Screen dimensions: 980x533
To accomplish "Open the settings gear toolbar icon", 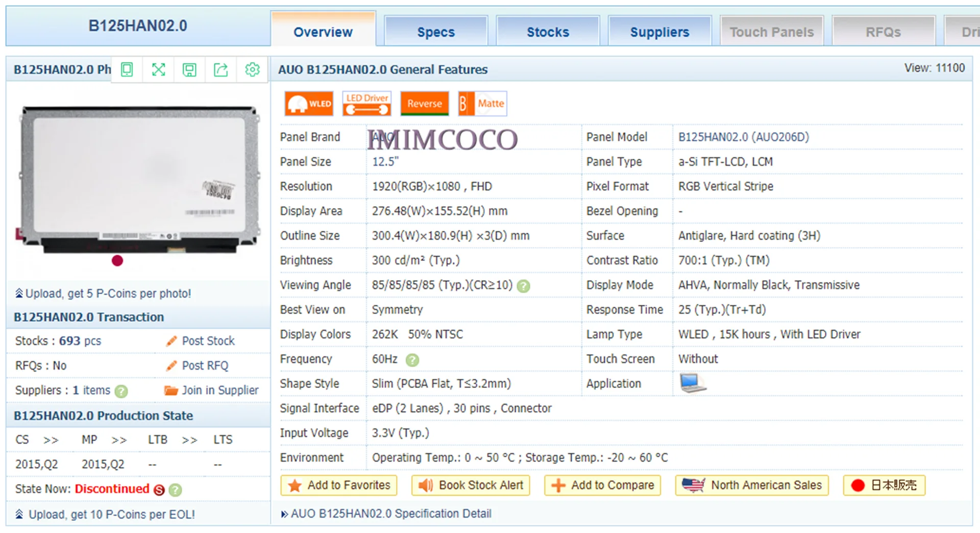I will [x=252, y=69].
